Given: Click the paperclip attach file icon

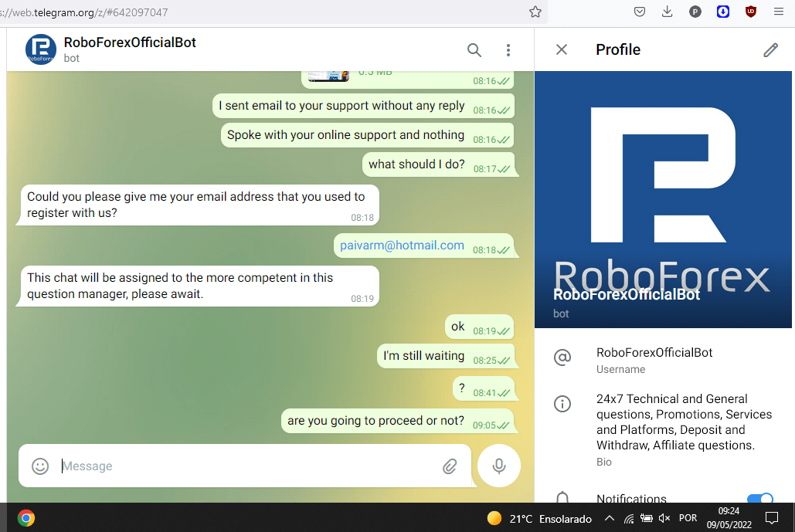Looking at the screenshot, I should [450, 466].
